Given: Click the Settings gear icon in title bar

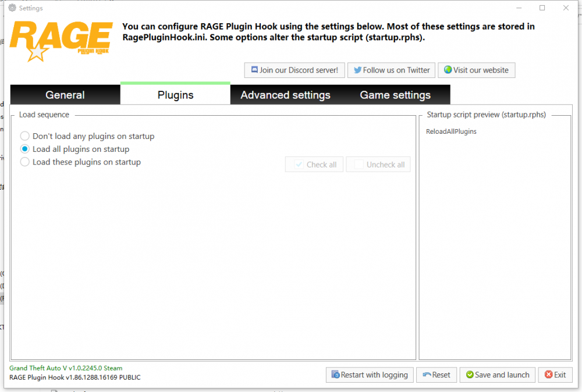Looking at the screenshot, I should 12,8.
